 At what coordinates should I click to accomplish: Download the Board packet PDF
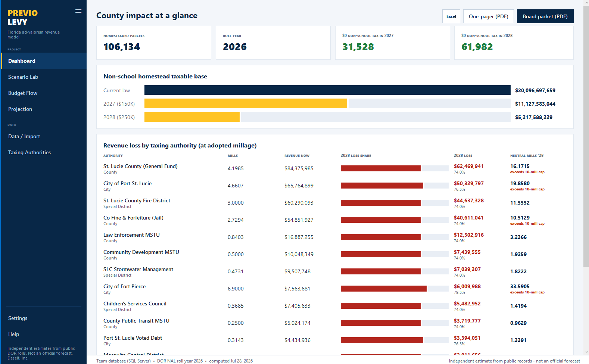[x=545, y=16]
